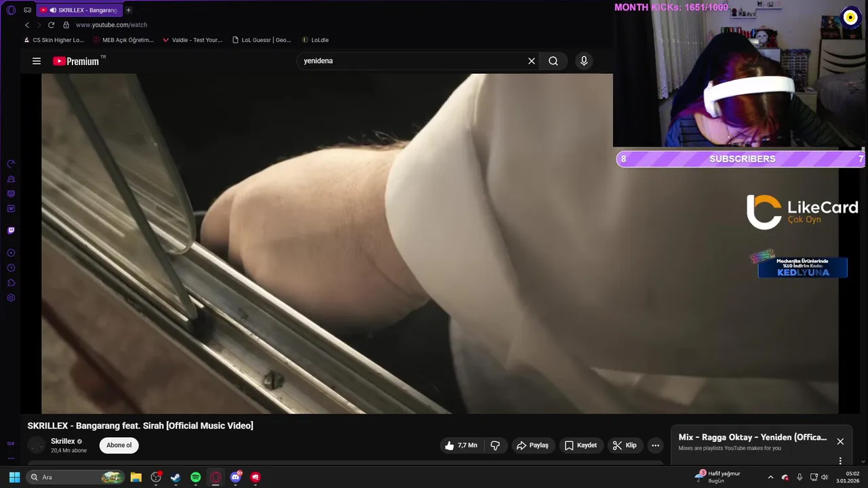The width and height of the screenshot is (868, 488).
Task: Open the 05:02 clock and calendar
Action: pos(848,477)
